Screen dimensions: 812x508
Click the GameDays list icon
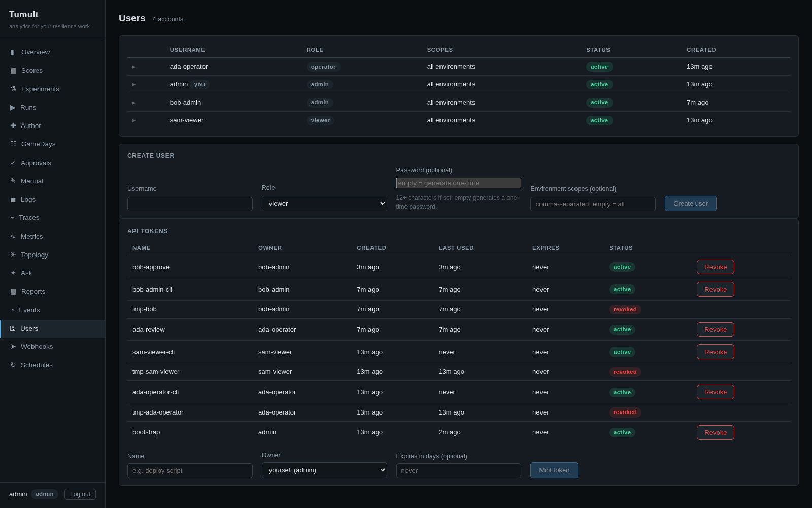click(x=13, y=144)
